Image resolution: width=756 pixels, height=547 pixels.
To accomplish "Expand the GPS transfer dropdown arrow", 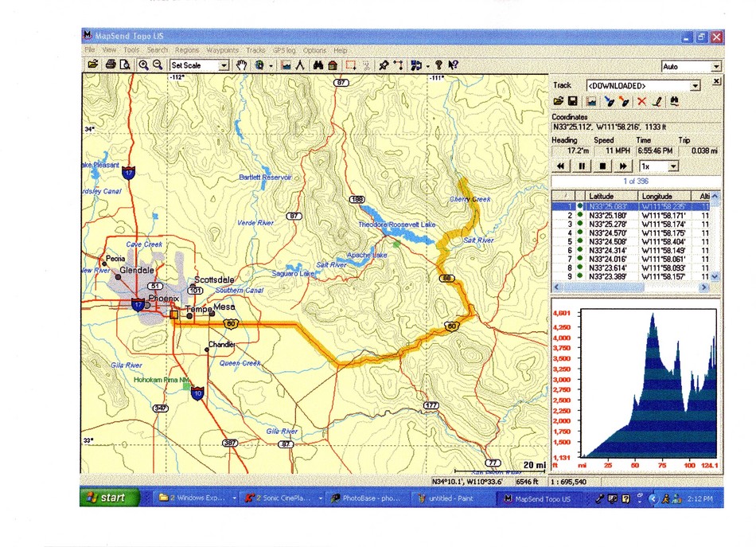I will coord(427,65).
